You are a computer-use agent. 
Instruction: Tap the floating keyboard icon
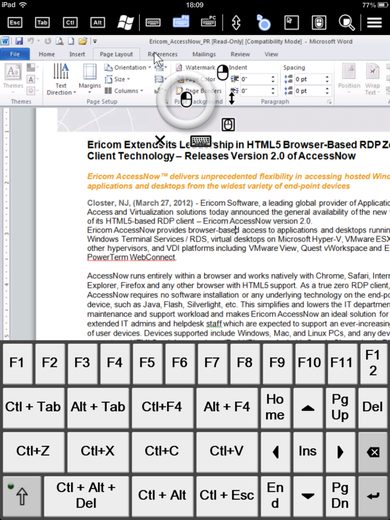coord(201,141)
